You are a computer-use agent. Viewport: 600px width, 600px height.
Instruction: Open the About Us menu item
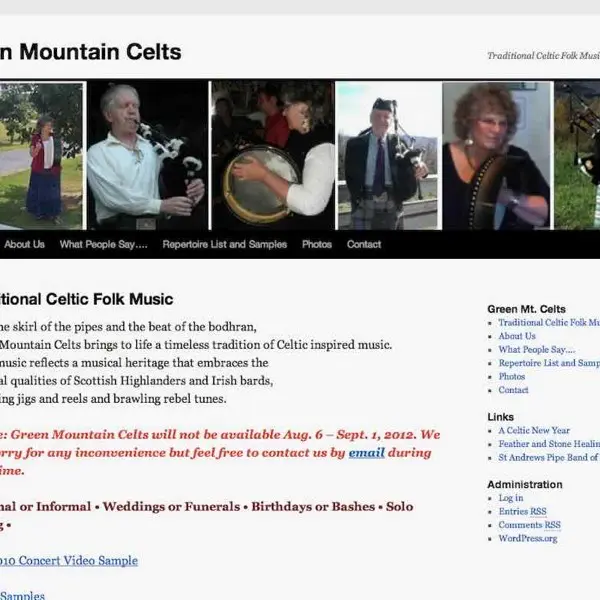24,244
